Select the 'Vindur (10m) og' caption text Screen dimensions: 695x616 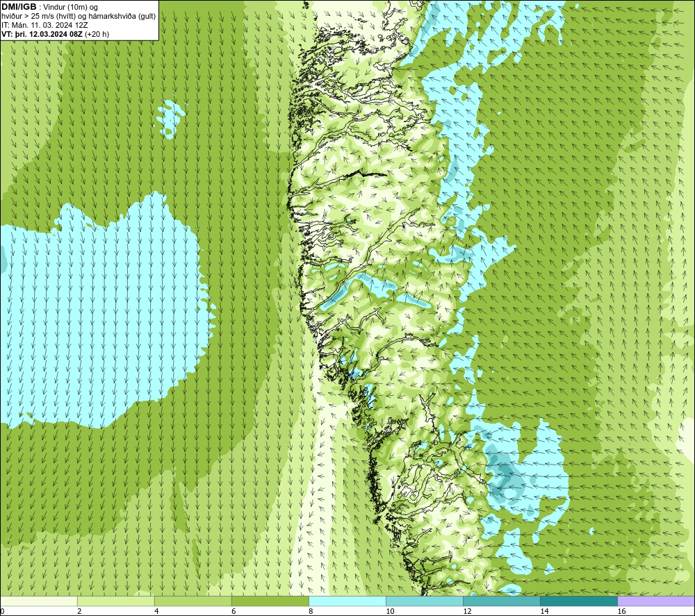[70, 7]
